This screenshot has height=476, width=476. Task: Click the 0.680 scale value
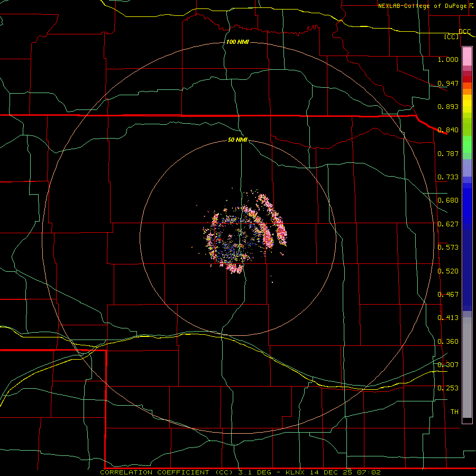coord(448,200)
